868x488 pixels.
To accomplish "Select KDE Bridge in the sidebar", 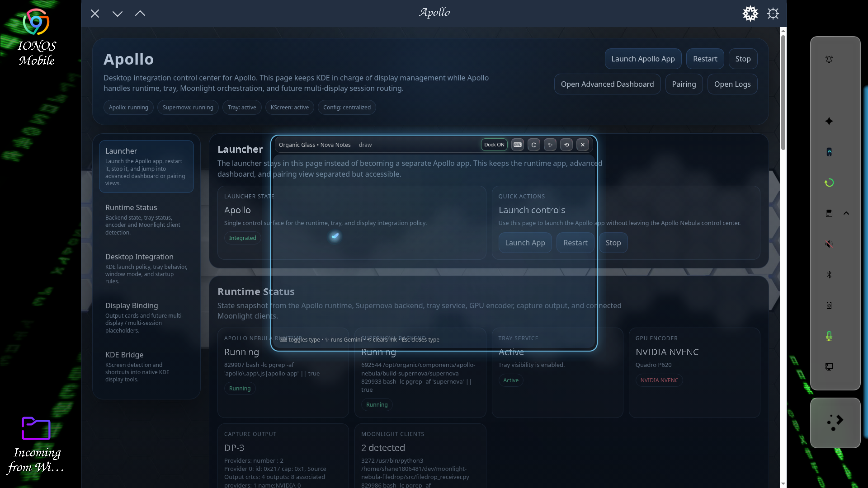I will coord(146,366).
